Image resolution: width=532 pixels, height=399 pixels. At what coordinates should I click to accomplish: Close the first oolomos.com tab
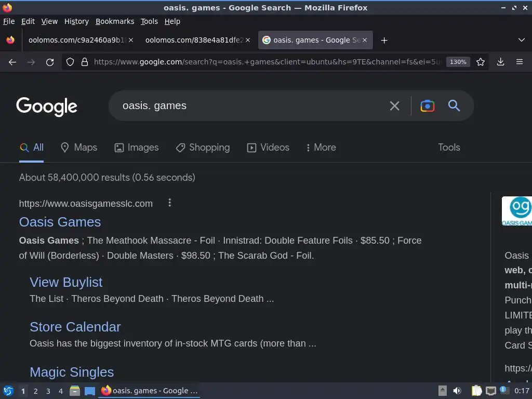point(131,40)
